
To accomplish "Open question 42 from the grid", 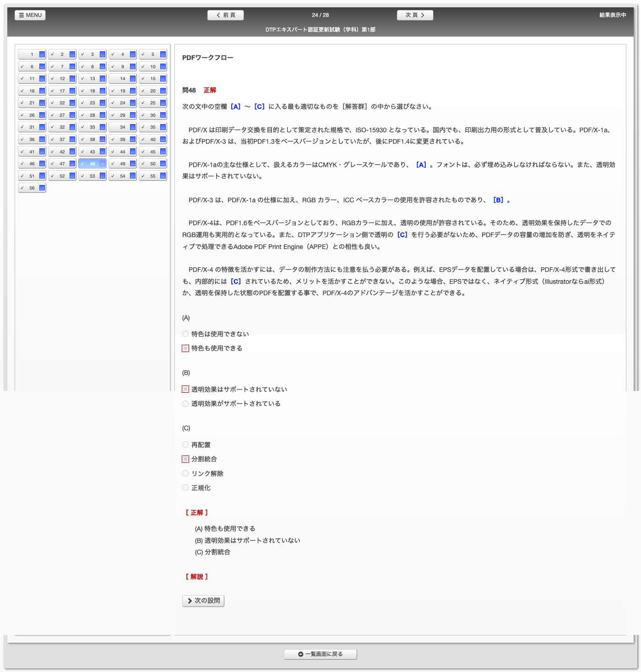I will pos(60,152).
